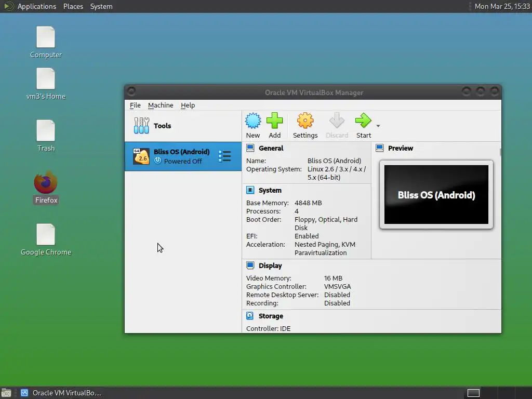Click the Display section monitor icon
532x399 pixels.
[250, 265]
